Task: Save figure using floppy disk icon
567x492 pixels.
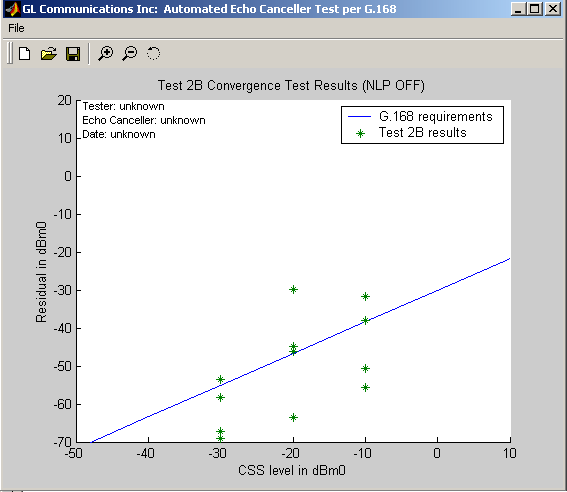Action: [x=73, y=54]
